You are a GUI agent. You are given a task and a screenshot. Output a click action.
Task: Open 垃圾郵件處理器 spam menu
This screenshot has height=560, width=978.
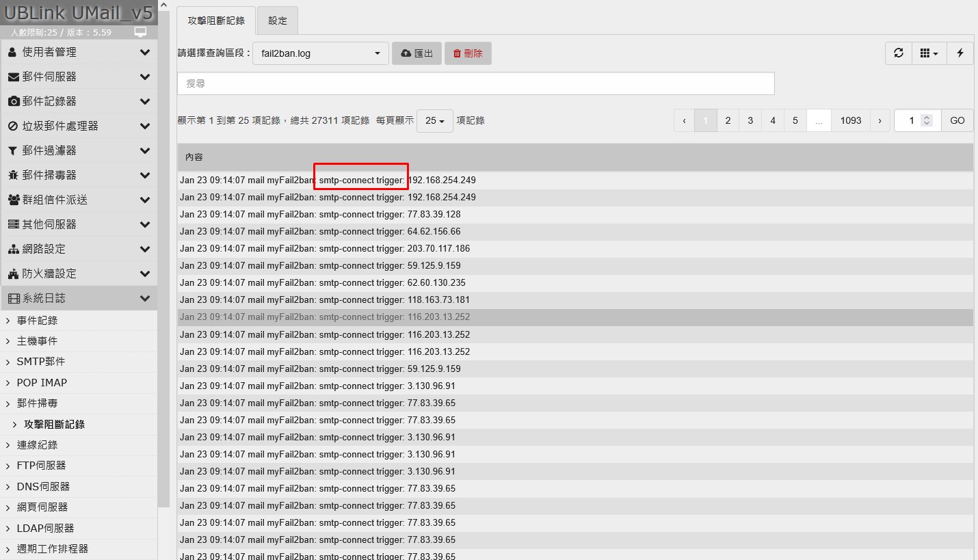coord(79,126)
